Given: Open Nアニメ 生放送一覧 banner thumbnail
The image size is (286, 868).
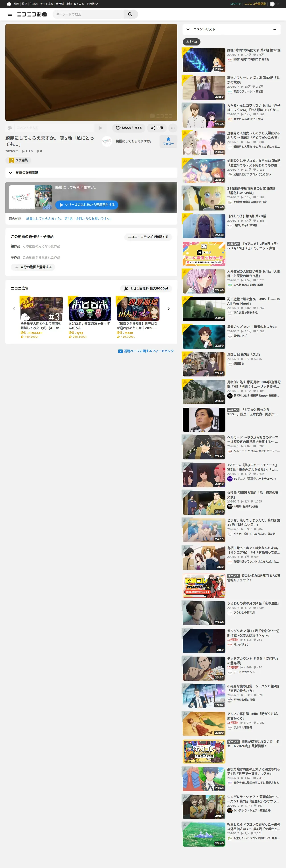Looking at the screenshot, I should coord(204,254).
